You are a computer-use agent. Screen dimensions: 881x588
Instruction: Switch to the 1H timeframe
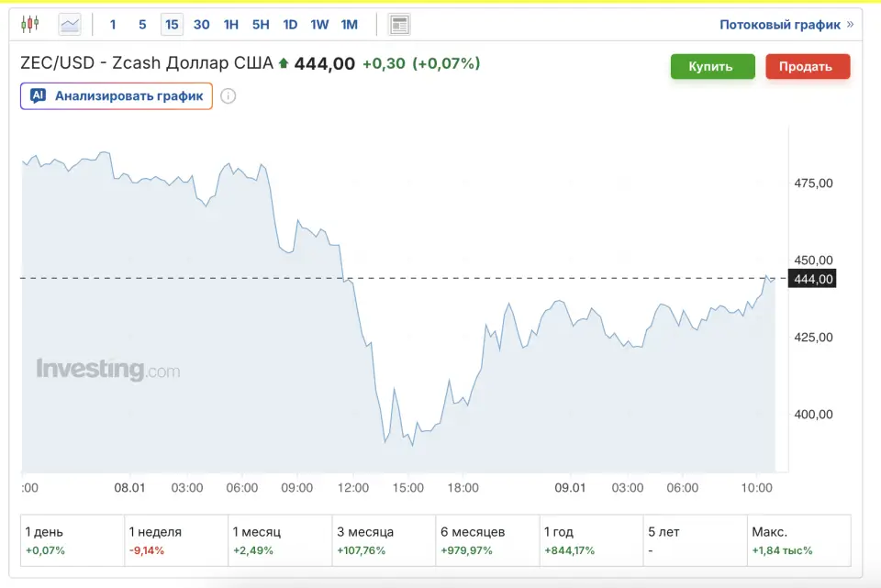(231, 25)
